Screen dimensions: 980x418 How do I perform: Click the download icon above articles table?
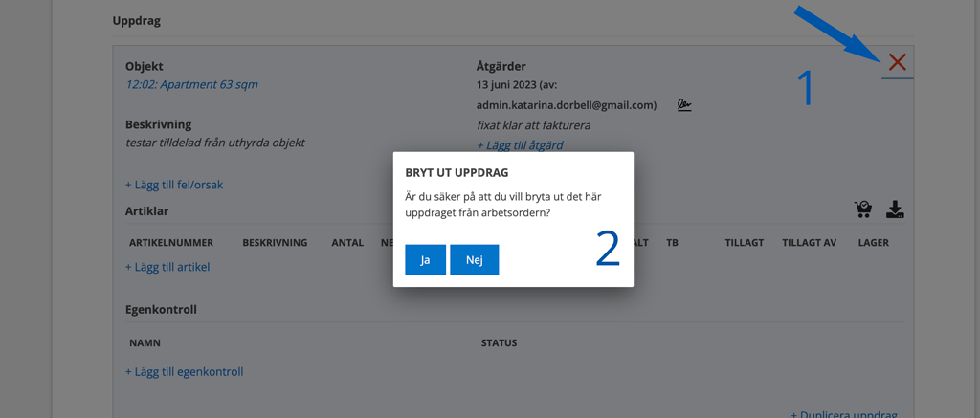(895, 209)
